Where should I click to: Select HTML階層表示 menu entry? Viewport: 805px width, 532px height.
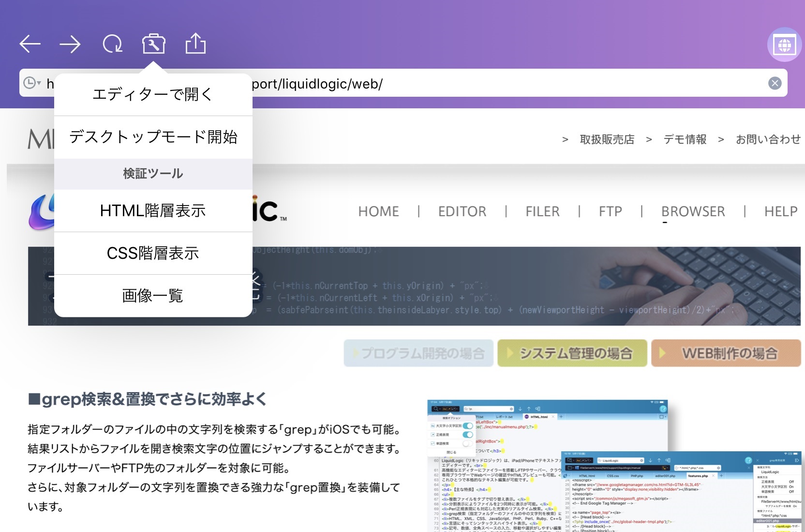point(153,210)
